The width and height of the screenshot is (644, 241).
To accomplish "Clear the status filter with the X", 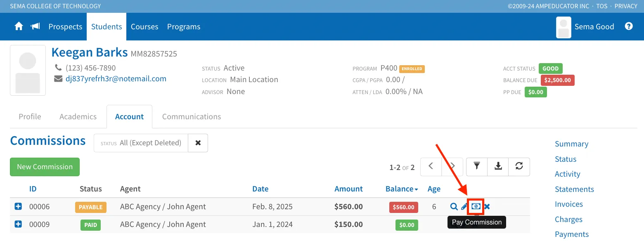I will coord(198,143).
